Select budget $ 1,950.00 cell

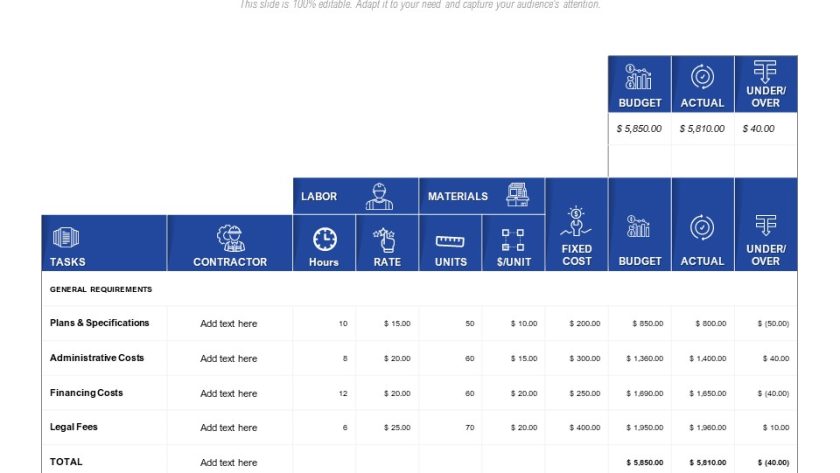click(644, 427)
